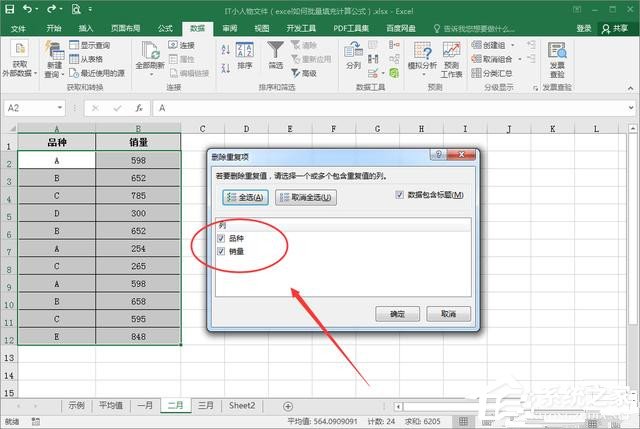Click the 取消全选 (Unselect All) button
The image size is (640, 429).
click(x=306, y=197)
